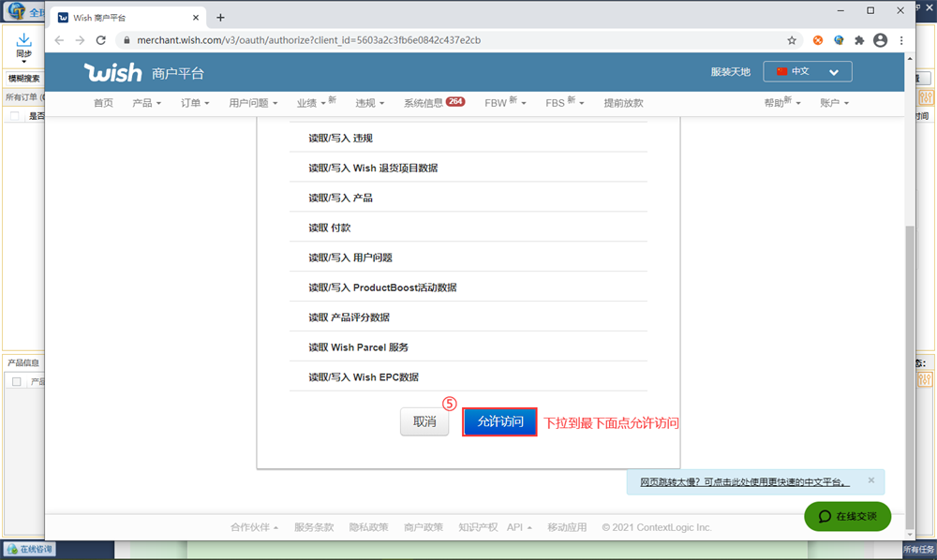
Task: Open a new browser tab
Action: (x=220, y=17)
